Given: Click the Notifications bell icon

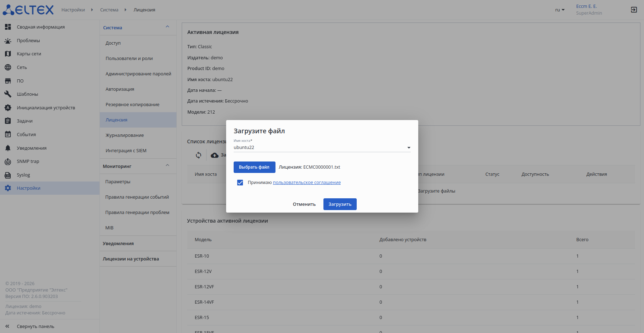Looking at the screenshot, I should coord(8,148).
